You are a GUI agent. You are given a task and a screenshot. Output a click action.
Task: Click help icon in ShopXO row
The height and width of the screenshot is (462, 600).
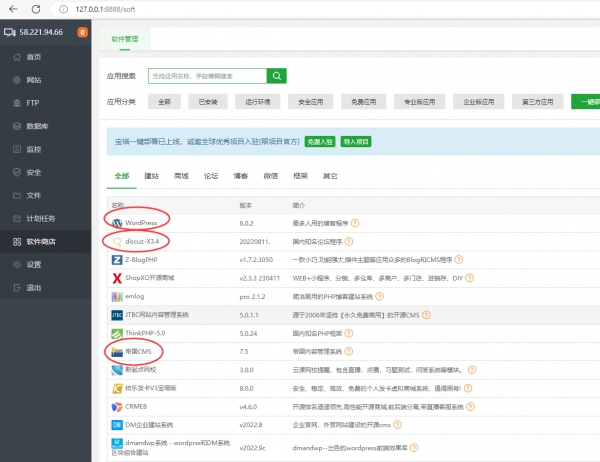(x=470, y=278)
